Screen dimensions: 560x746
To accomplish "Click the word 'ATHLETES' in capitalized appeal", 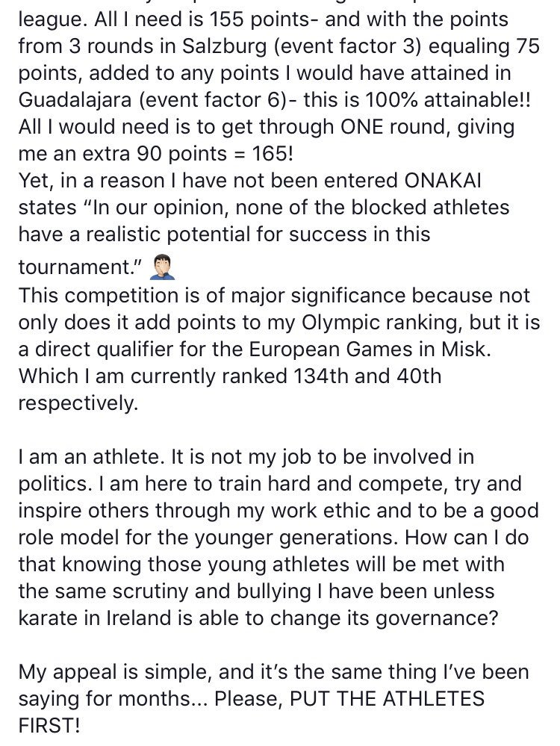I will tap(434, 700).
